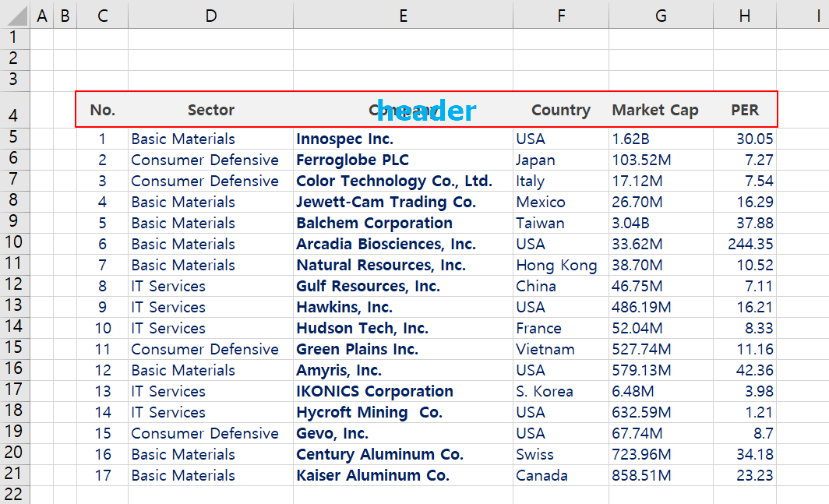Select 'Century Aluminum Co.' cell
Image resolution: width=829 pixels, height=504 pixels.
[403, 454]
